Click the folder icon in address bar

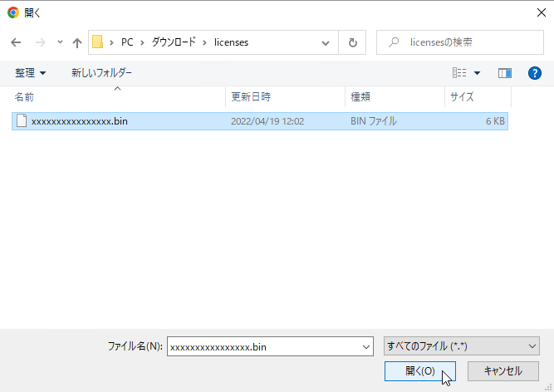point(97,42)
